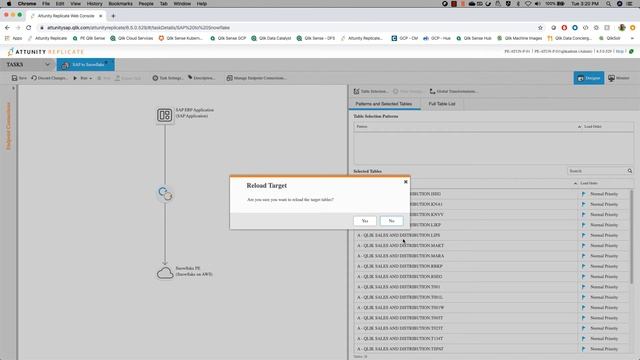The width and height of the screenshot is (640, 360).
Task: Open the Run dropdown arrow
Action: 90,78
